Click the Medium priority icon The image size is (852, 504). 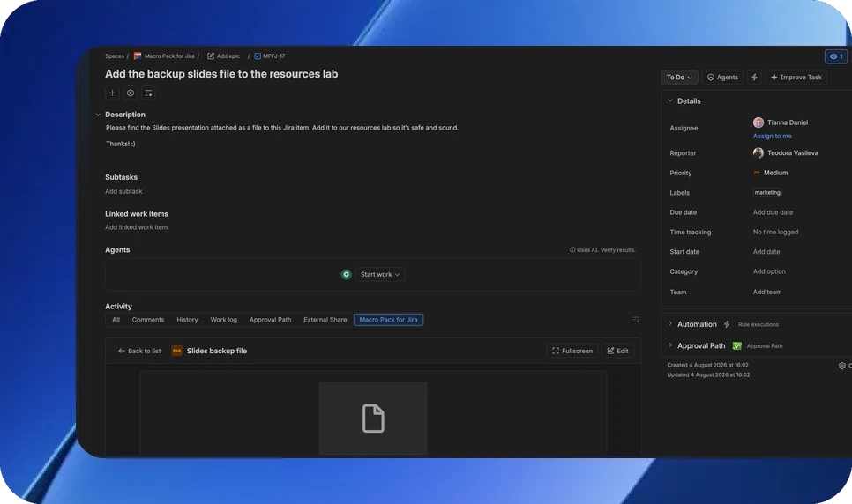pyautogui.click(x=757, y=173)
